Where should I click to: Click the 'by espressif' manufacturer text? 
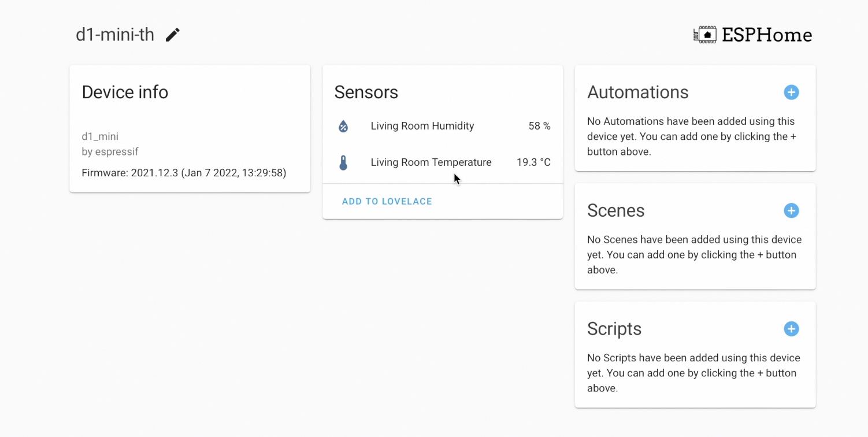pos(110,151)
